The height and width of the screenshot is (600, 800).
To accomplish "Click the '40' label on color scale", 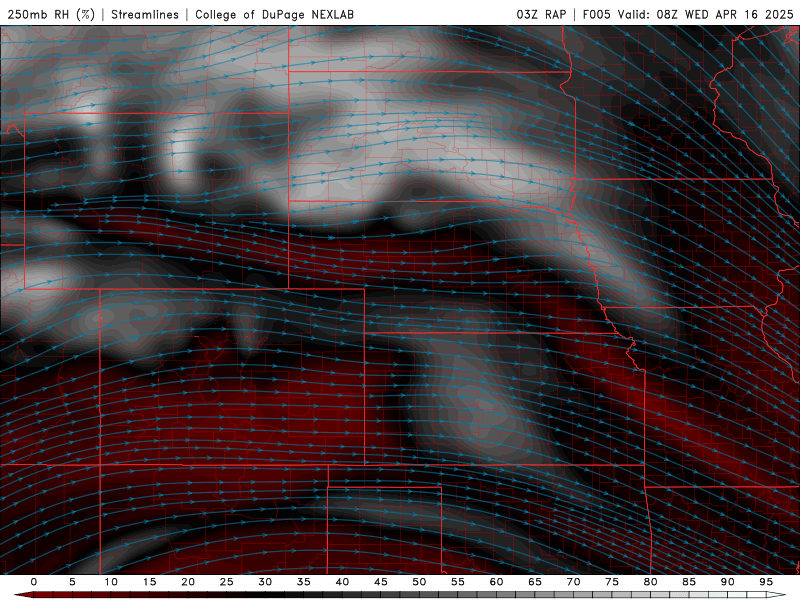I will click(342, 582).
